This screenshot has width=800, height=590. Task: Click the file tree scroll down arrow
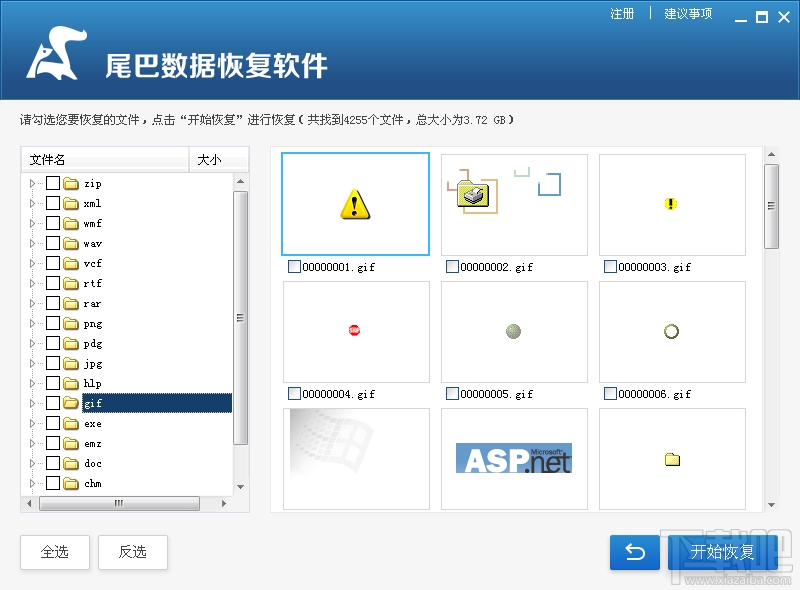[x=240, y=487]
